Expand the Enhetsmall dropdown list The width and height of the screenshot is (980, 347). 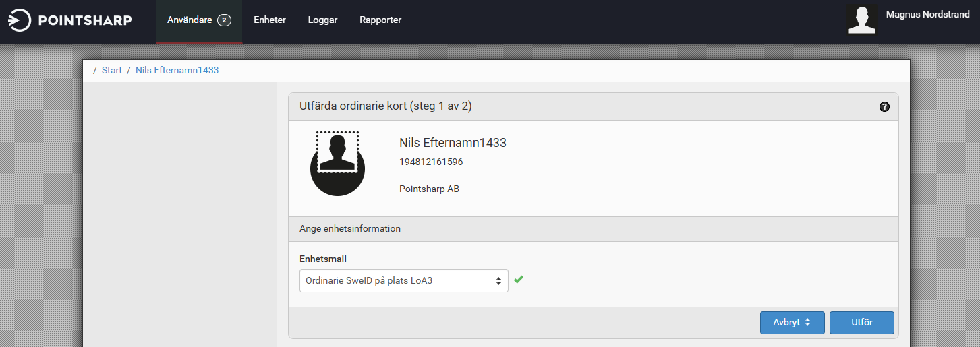pos(403,280)
